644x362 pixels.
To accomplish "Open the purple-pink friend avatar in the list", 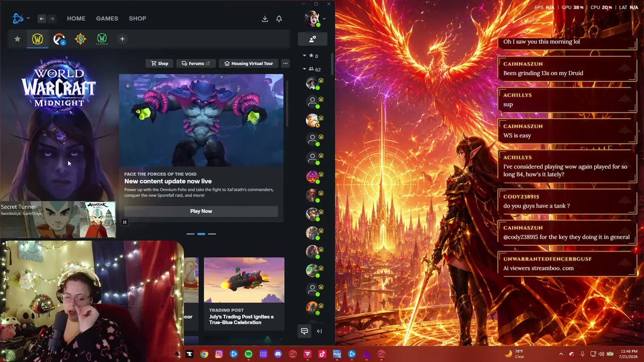I will [312, 176].
